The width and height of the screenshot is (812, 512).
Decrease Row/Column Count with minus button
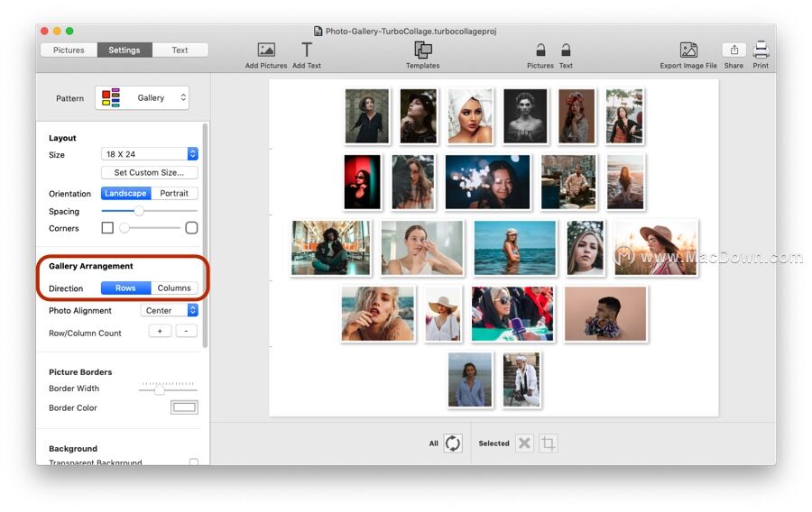click(x=186, y=331)
